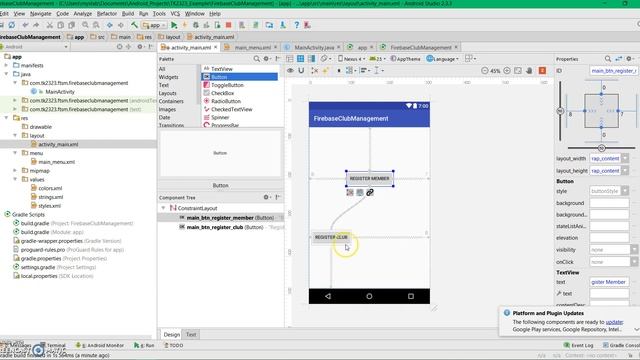Close the activity_main.xml tab
This screenshot has height=360, width=640.
(x=216, y=47)
